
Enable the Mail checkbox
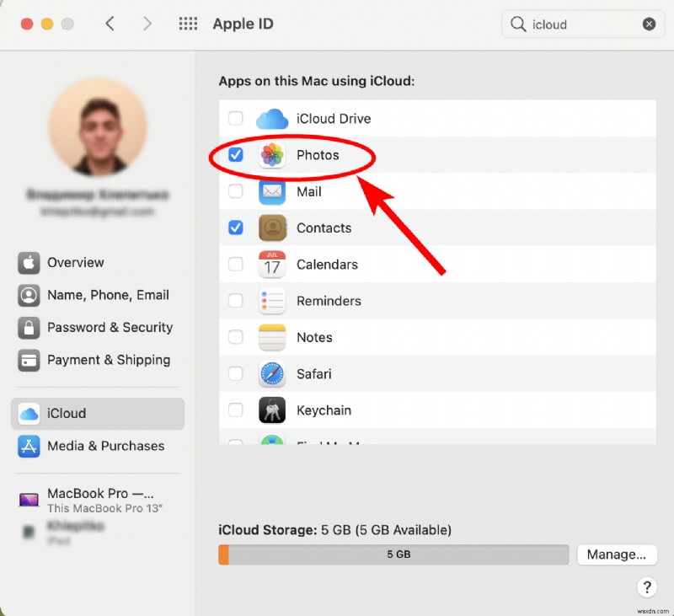click(236, 191)
